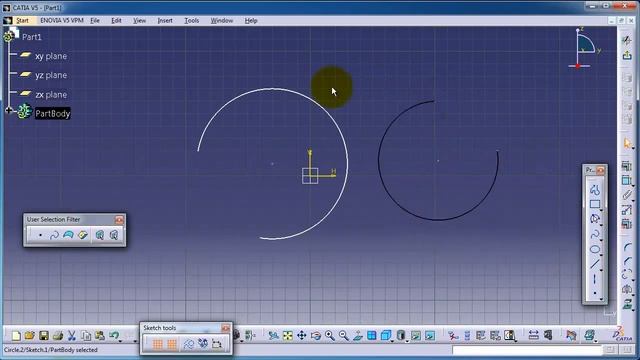Screen dimensions: 640x360
Task: Open the Start menu
Action: click(22, 20)
